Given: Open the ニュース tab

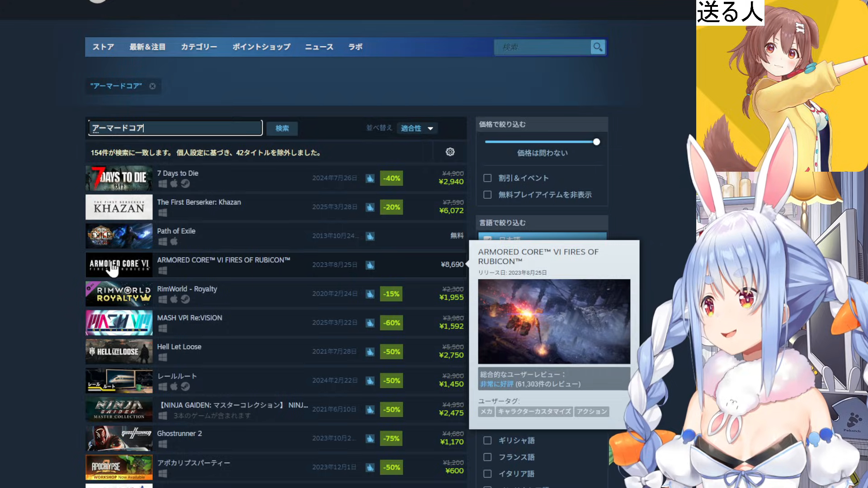Looking at the screenshot, I should click(x=319, y=47).
